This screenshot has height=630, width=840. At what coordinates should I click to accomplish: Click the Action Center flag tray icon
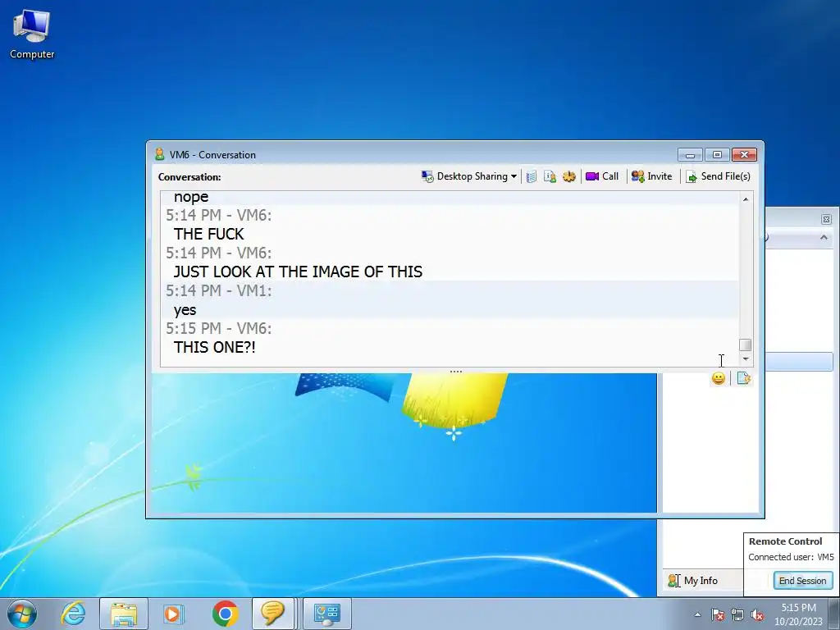pos(718,614)
